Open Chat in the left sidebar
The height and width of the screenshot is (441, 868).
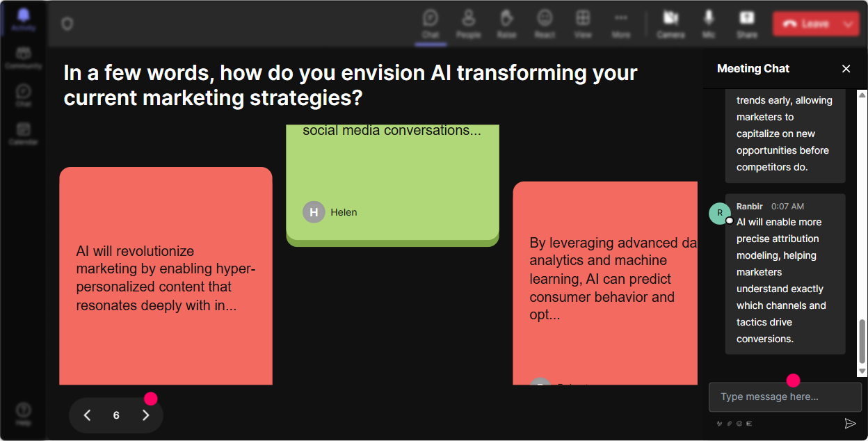(x=24, y=95)
